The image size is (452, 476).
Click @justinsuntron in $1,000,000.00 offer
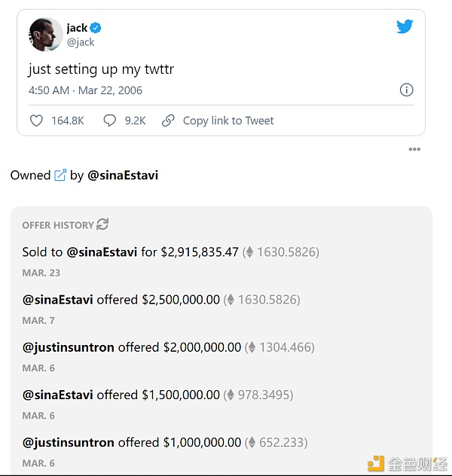pyautogui.click(x=69, y=442)
